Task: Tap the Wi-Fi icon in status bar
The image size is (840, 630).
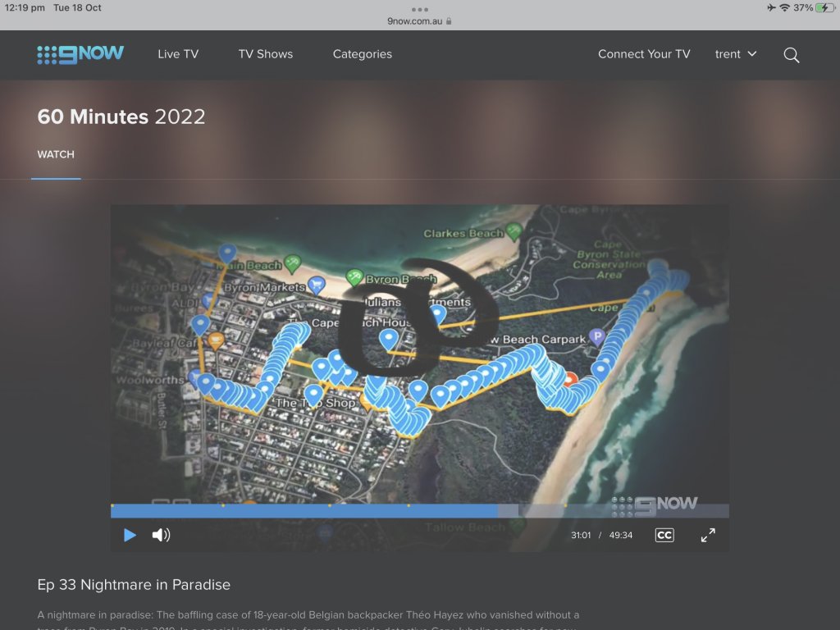Action: coord(784,7)
